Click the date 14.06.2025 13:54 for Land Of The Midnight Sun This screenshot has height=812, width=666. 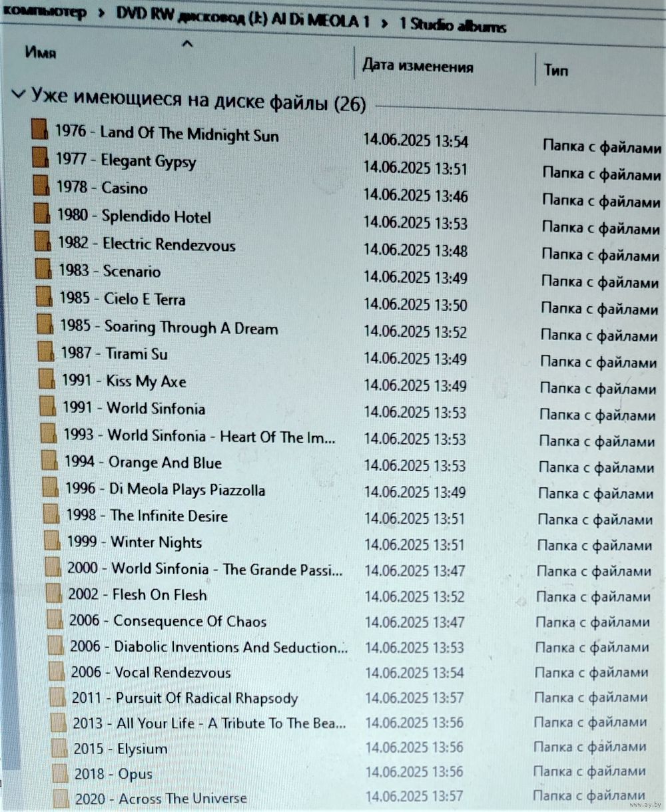pyautogui.click(x=416, y=140)
